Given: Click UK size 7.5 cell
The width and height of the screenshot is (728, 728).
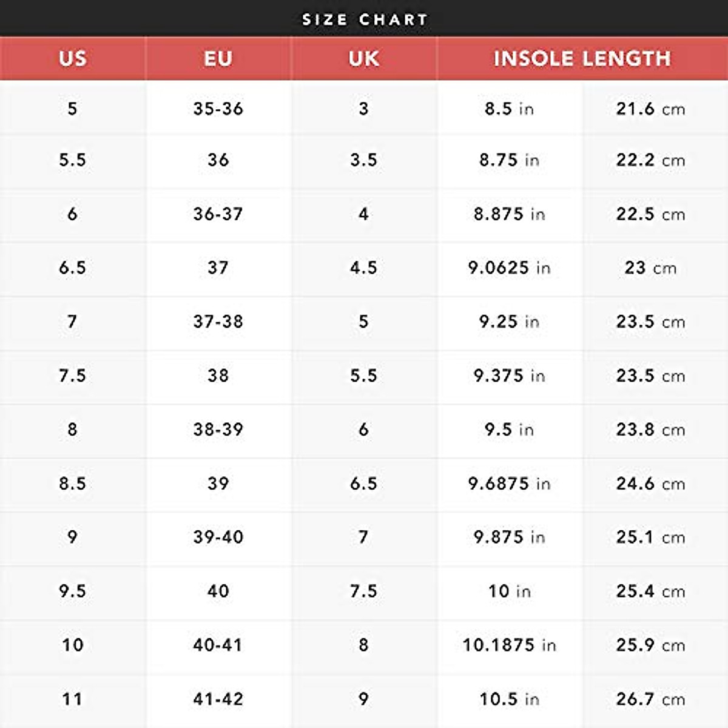Looking at the screenshot, I should coord(363,591).
